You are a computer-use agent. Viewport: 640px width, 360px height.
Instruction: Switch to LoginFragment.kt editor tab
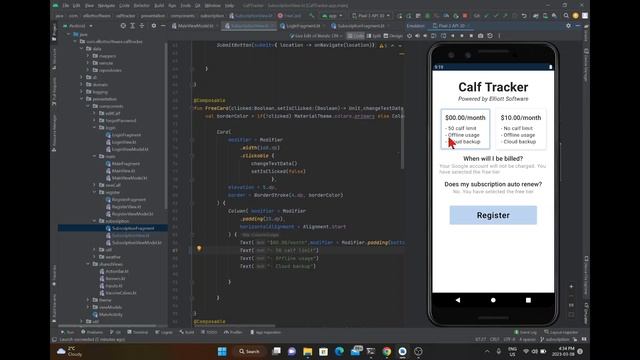302,26
